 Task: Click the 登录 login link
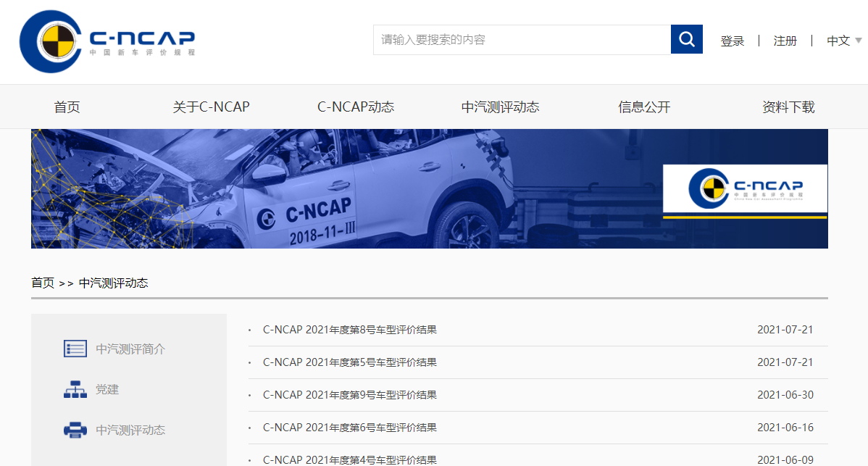pos(732,41)
